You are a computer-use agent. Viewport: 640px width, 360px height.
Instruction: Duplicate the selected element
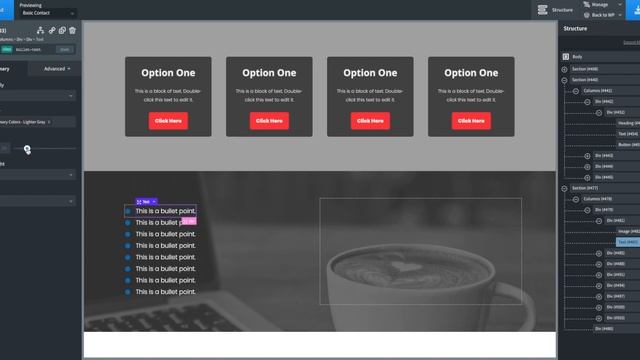coord(62,30)
